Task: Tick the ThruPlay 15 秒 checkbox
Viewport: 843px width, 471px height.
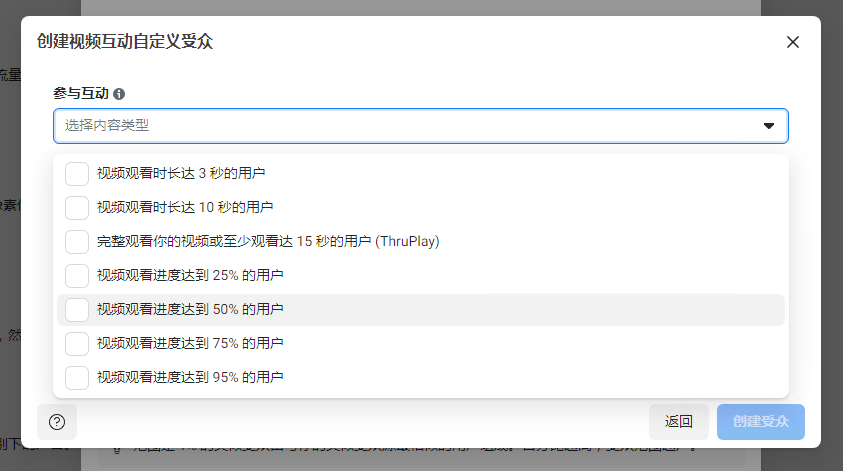Action: pyautogui.click(x=77, y=241)
